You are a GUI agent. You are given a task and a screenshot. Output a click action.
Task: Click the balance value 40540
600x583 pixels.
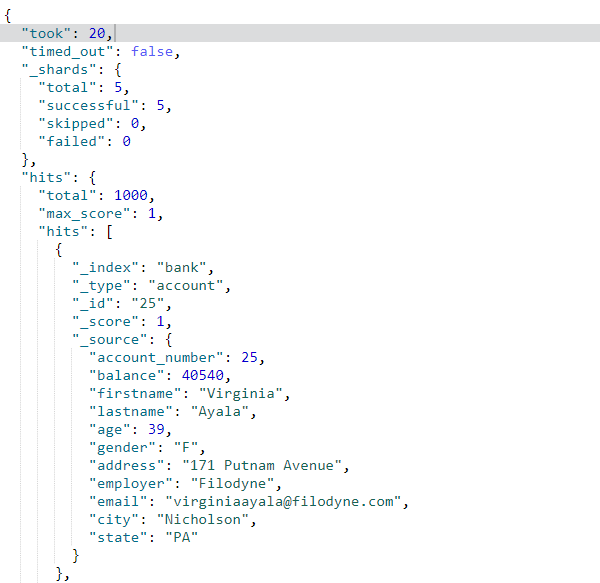202,375
